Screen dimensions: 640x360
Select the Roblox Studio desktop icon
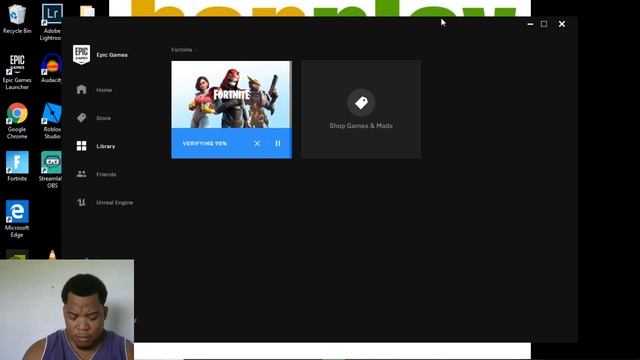(x=51, y=121)
